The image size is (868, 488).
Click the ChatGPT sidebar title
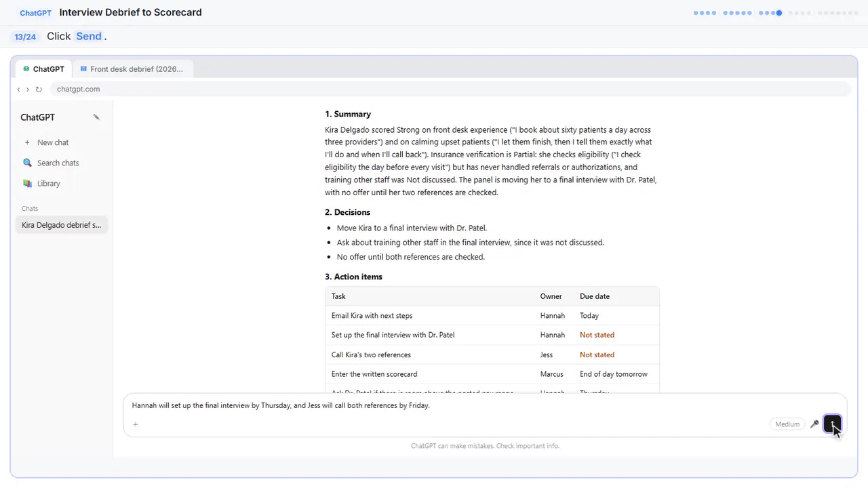37,117
